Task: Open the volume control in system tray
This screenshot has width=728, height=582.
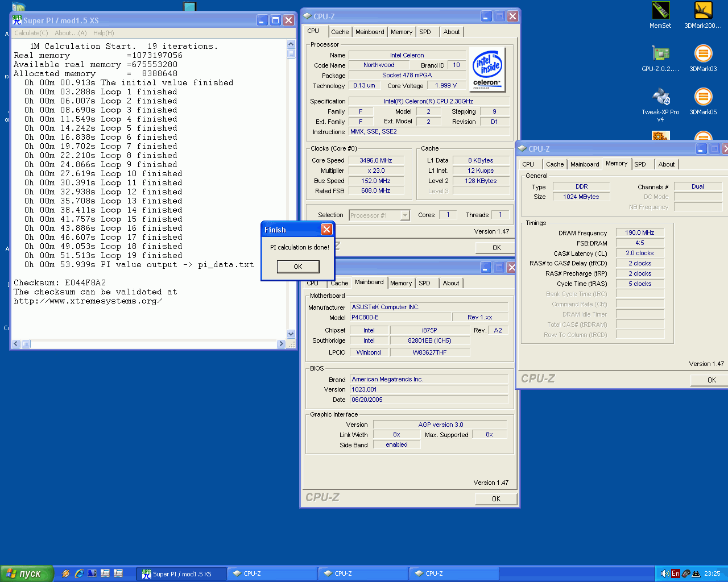Action: tap(664, 573)
